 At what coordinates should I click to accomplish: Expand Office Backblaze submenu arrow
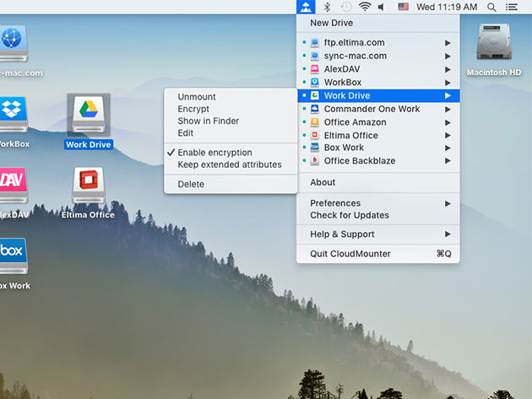click(448, 160)
